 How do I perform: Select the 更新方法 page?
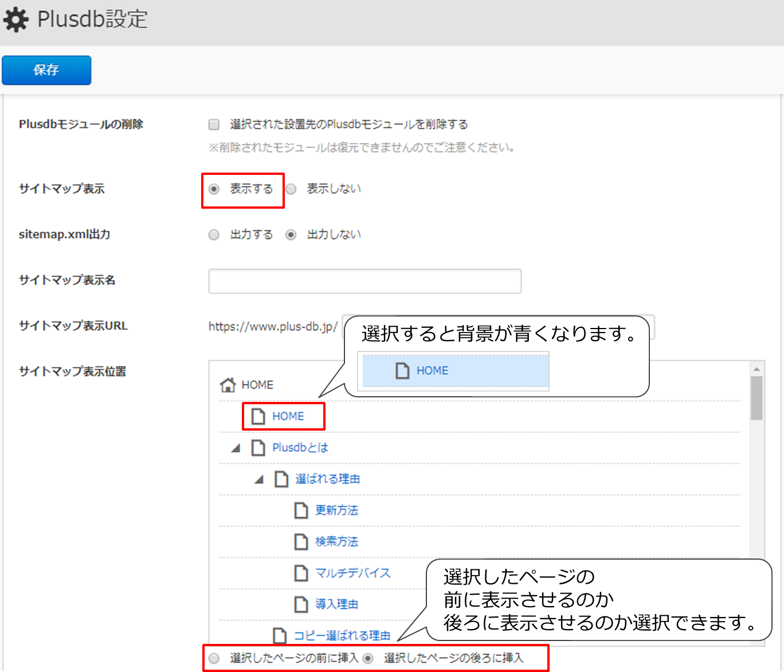[337, 510]
